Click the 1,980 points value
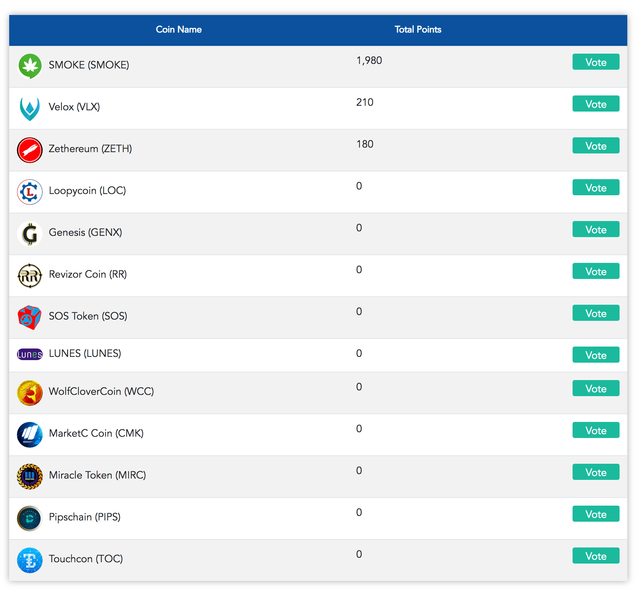Image resolution: width=640 pixels, height=592 pixels. [369, 60]
